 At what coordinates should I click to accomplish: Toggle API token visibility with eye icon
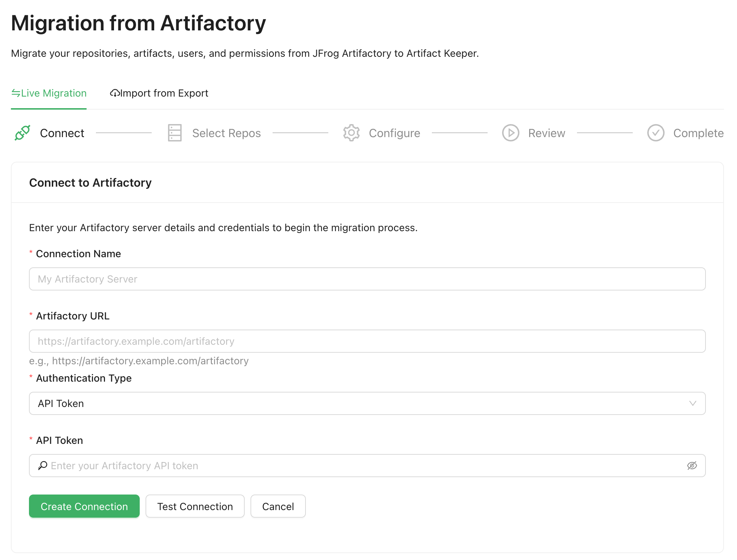click(692, 466)
